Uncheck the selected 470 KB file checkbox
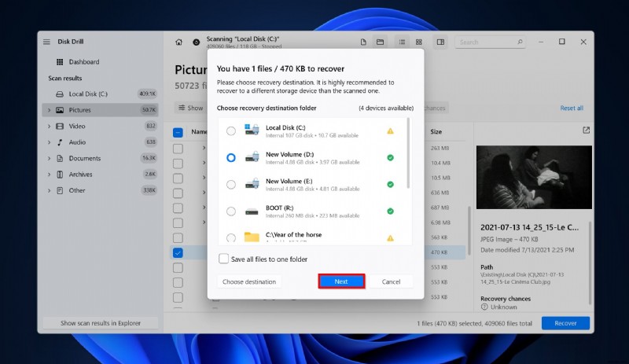Screen dimensions: 629x364 point(178,253)
